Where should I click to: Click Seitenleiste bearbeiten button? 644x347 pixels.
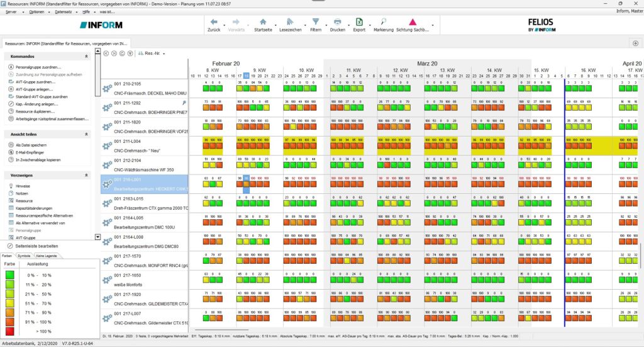tap(36, 246)
